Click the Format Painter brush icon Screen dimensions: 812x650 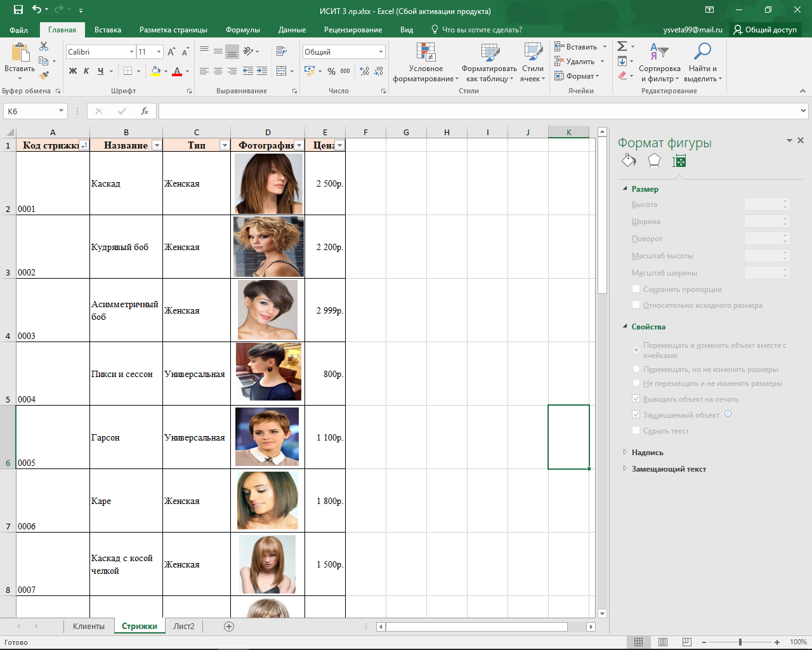(x=44, y=76)
